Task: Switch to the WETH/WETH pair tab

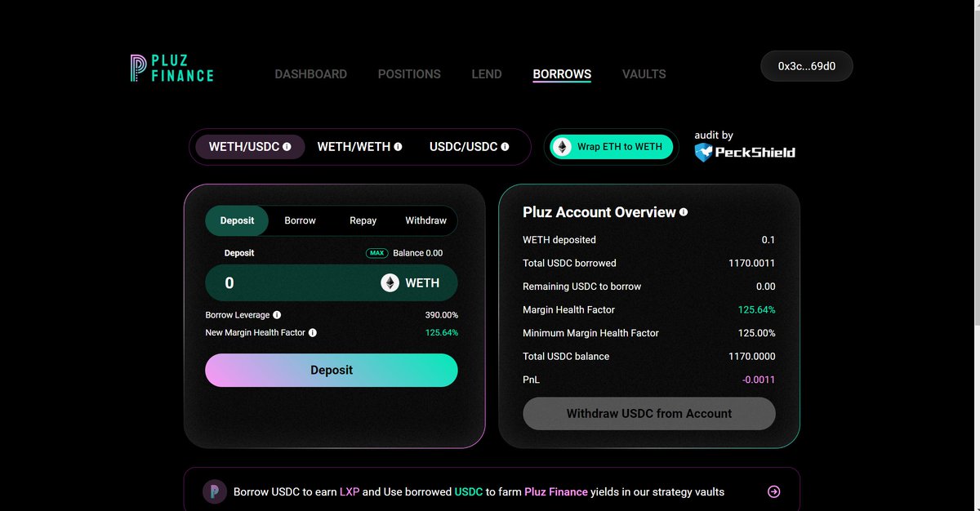Action: [x=359, y=147]
